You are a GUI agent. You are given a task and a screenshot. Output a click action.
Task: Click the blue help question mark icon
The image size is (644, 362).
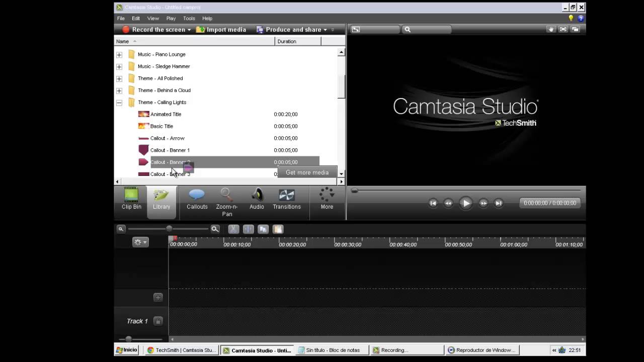(x=581, y=18)
